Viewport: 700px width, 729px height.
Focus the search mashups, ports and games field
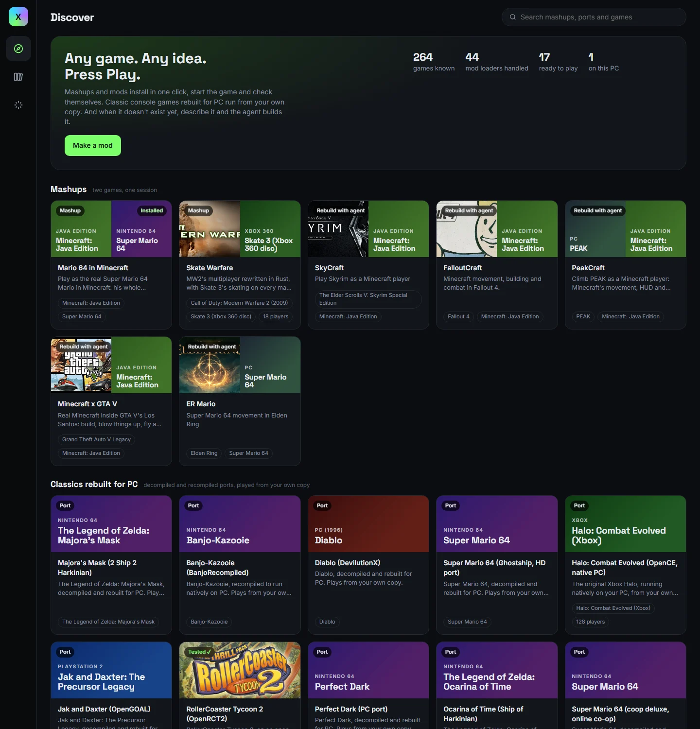(x=594, y=17)
